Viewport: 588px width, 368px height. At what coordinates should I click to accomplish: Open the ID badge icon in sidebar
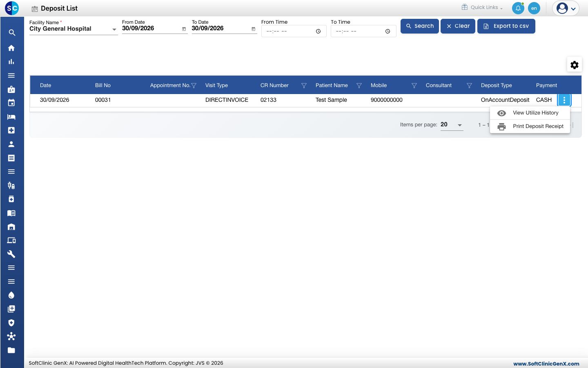[11, 89]
